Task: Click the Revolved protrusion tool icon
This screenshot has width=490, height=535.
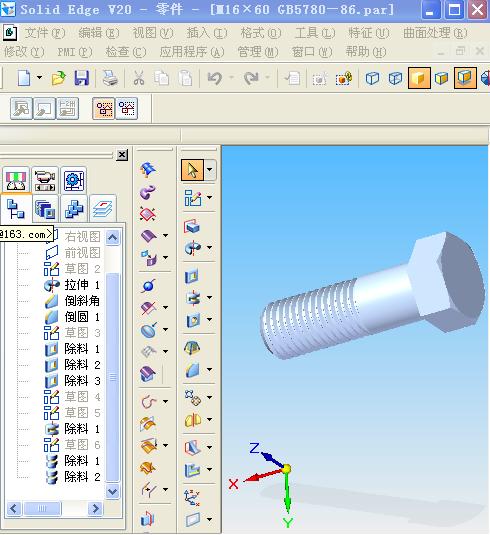Action: (192, 248)
